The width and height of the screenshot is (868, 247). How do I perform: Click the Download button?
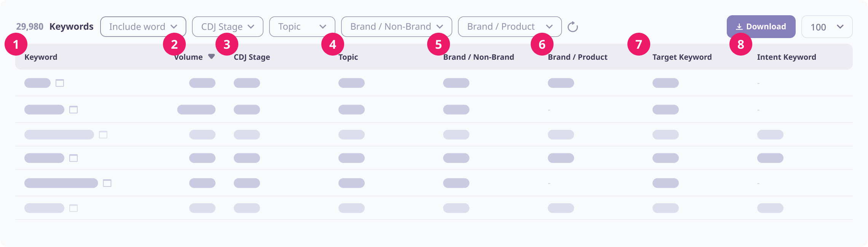pos(761,27)
